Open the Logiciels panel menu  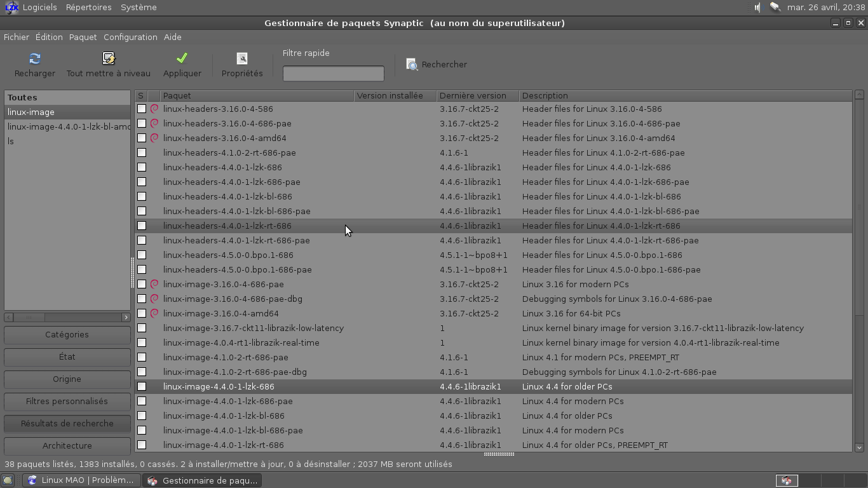pos(39,8)
